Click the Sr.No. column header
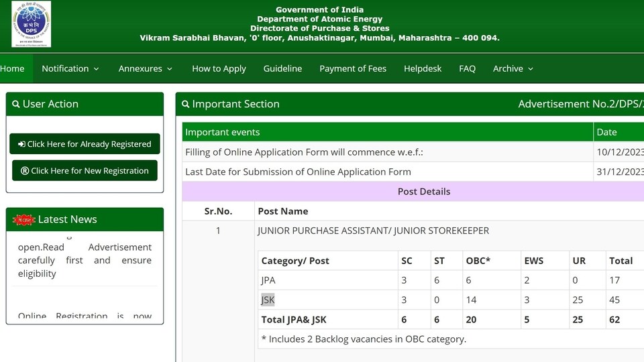This screenshot has height=362, width=644. [218, 211]
